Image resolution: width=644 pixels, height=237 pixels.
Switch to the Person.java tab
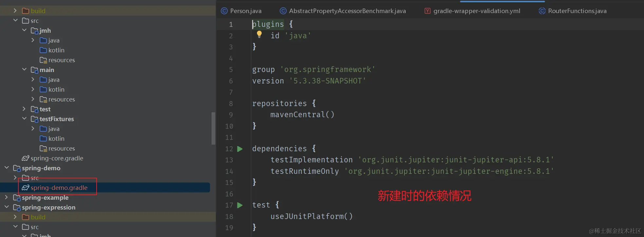(241, 11)
